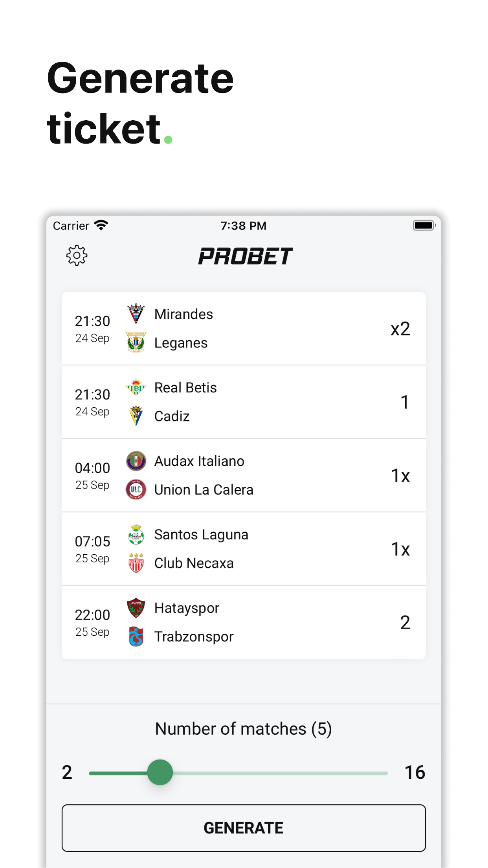Screen dimensions: 488x868
Task: Click the Wi-Fi status icon
Action: click(x=101, y=225)
